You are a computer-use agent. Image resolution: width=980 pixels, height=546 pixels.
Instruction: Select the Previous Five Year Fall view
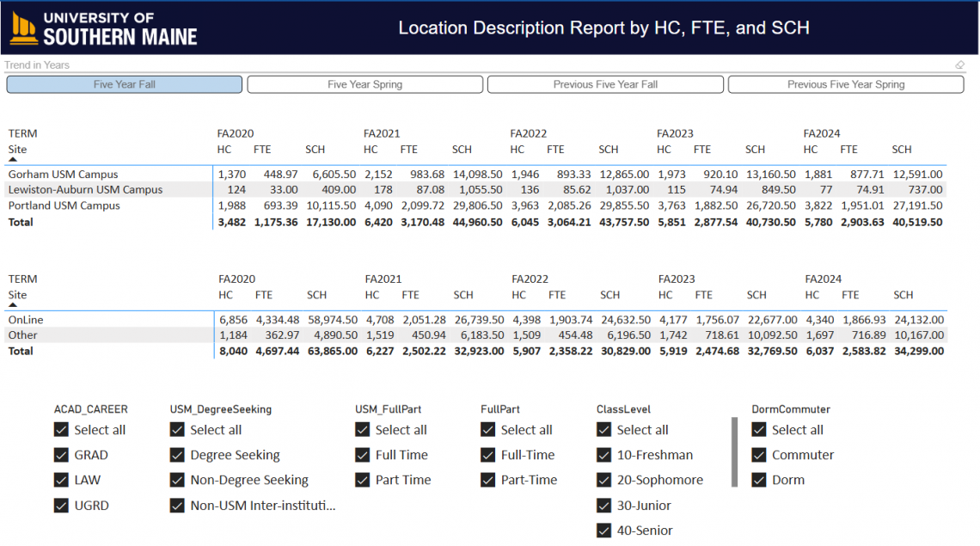tap(605, 84)
